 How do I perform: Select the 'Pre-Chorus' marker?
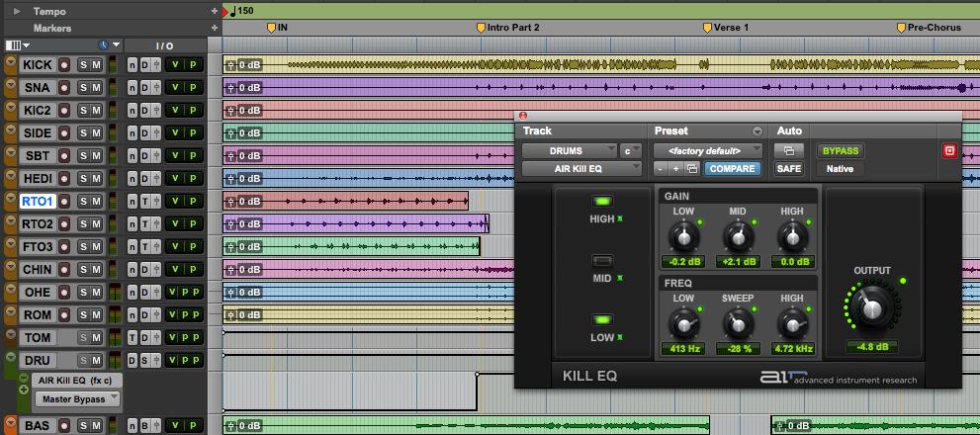click(930, 28)
